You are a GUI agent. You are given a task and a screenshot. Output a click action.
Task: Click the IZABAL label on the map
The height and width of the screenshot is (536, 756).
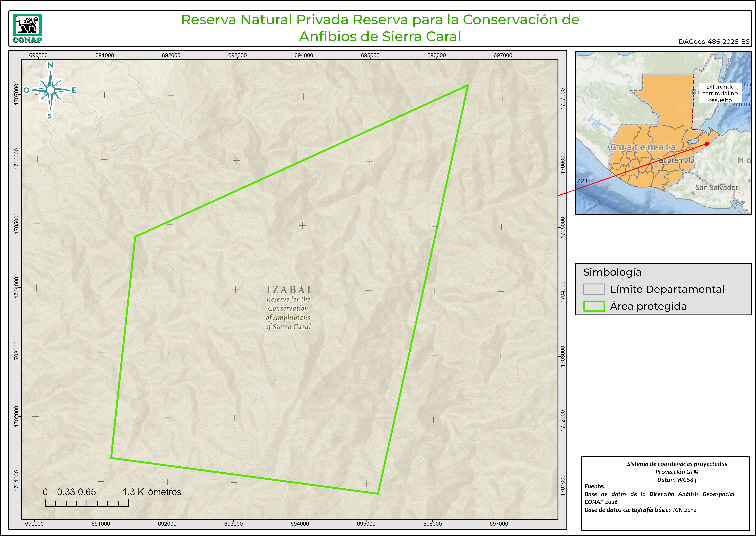point(290,290)
